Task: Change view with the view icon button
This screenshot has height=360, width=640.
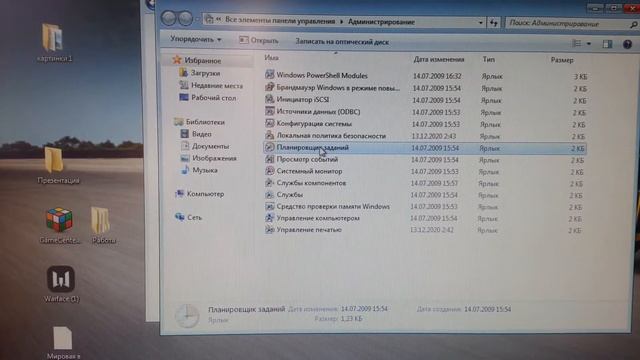Action: (x=577, y=43)
